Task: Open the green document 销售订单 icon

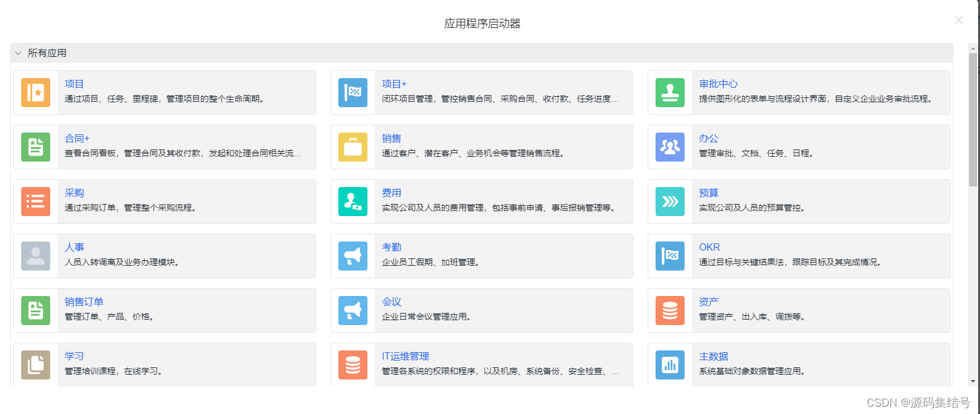Action: (36, 310)
